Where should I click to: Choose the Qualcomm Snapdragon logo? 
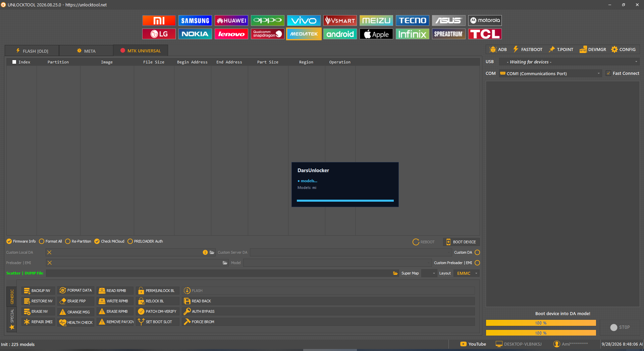pyautogui.click(x=268, y=34)
